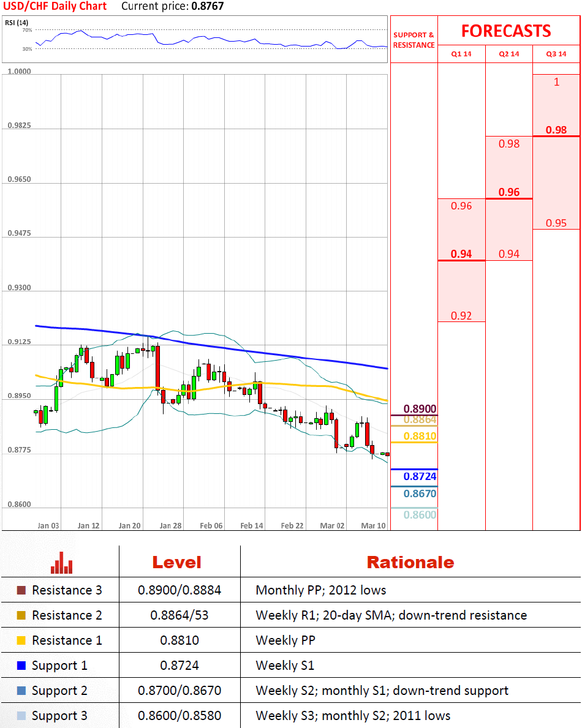Click the Support 3 light blue swatch
The width and height of the screenshot is (582, 728).
point(21,716)
